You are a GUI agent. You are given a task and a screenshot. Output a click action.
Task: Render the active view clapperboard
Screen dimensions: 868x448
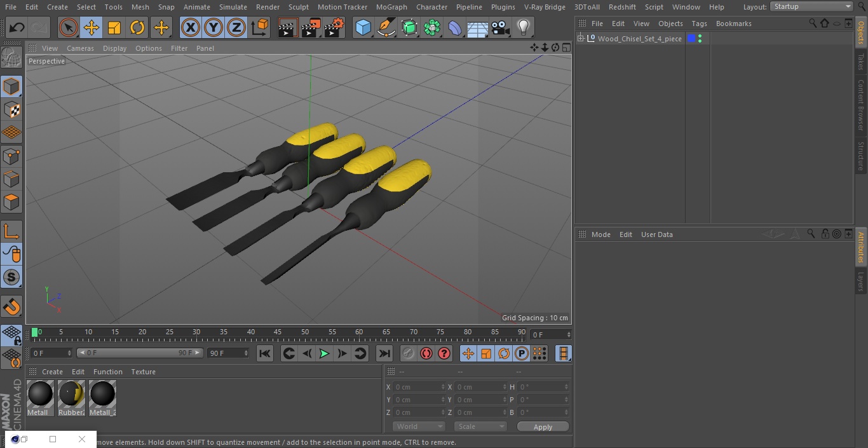[288, 28]
